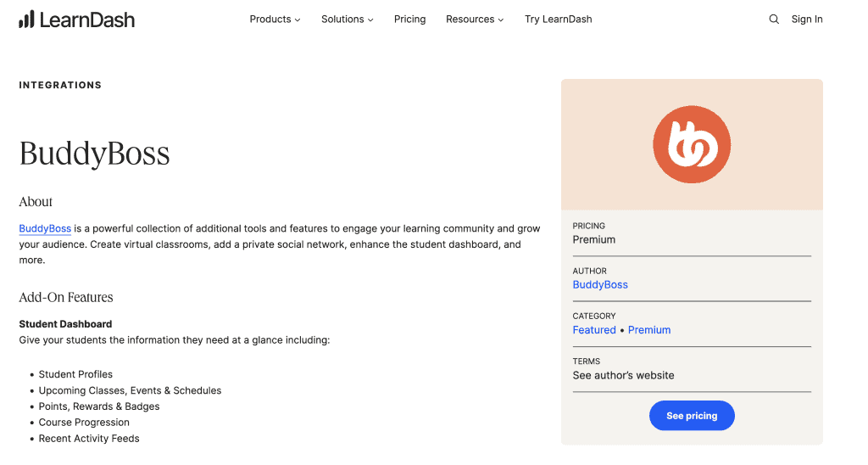Image resolution: width=868 pixels, height=465 pixels.
Task: Click the INTEGRATIONS breadcrumb label
Action: [60, 85]
